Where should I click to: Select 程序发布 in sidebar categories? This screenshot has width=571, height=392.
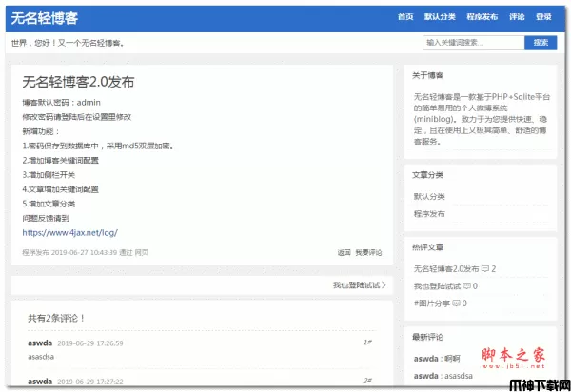[429, 214]
